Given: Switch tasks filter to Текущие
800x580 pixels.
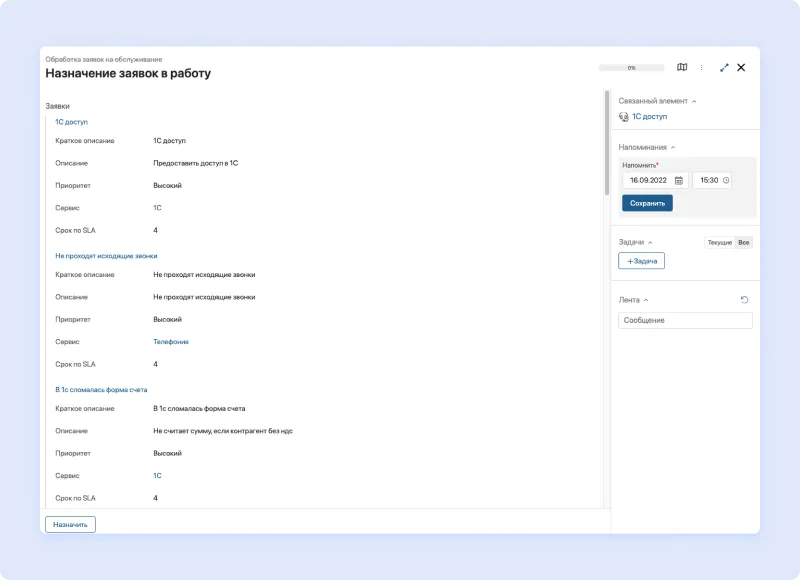Looking at the screenshot, I should 719,243.
